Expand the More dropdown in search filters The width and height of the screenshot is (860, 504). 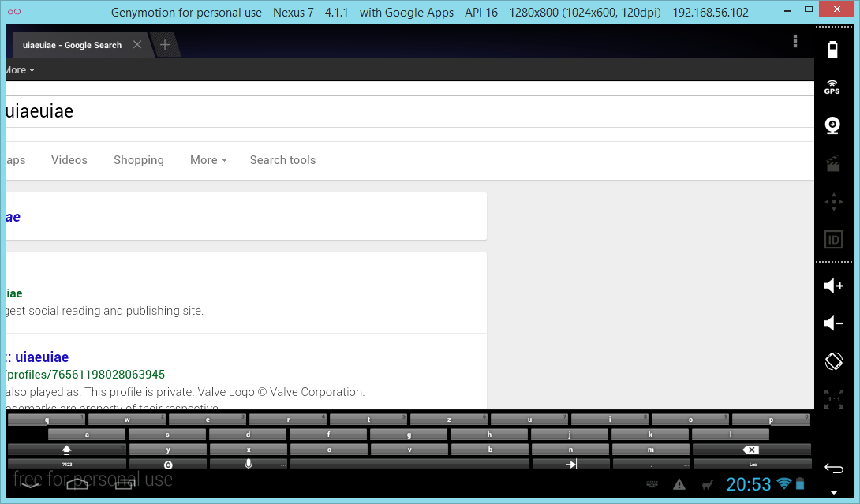click(208, 160)
